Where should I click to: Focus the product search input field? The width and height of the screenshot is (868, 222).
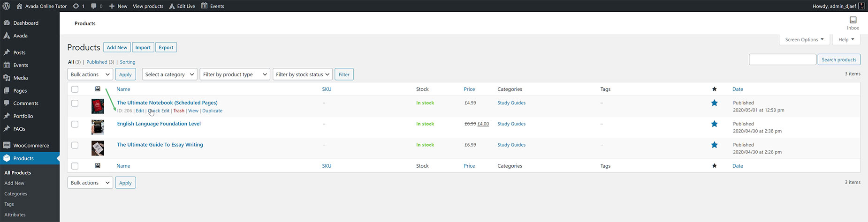(x=783, y=59)
